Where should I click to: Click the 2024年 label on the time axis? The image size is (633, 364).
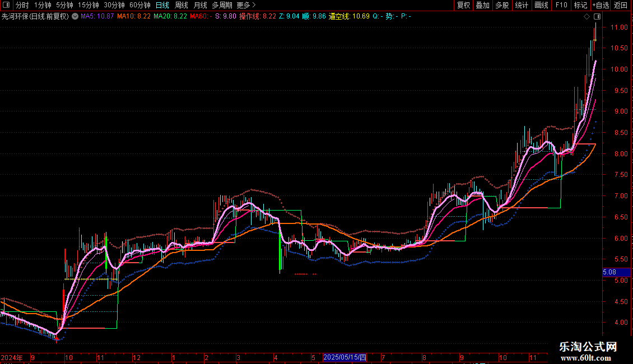(12, 357)
